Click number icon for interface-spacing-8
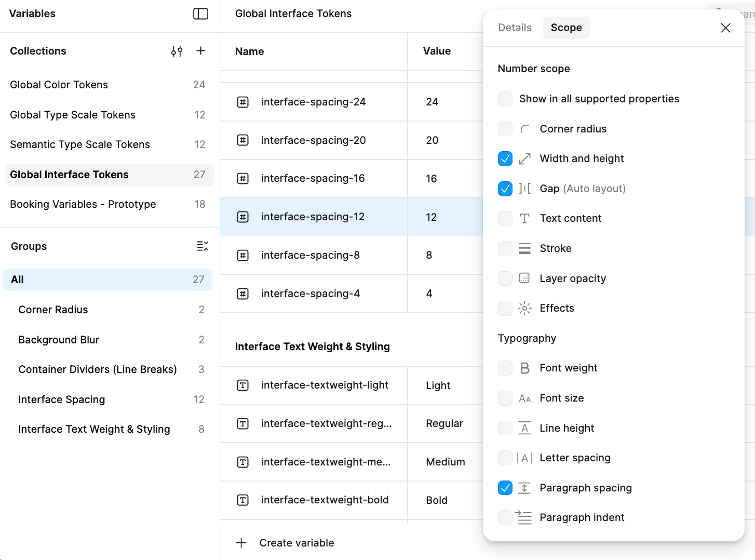Screen dimensions: 755x560 point(242,255)
